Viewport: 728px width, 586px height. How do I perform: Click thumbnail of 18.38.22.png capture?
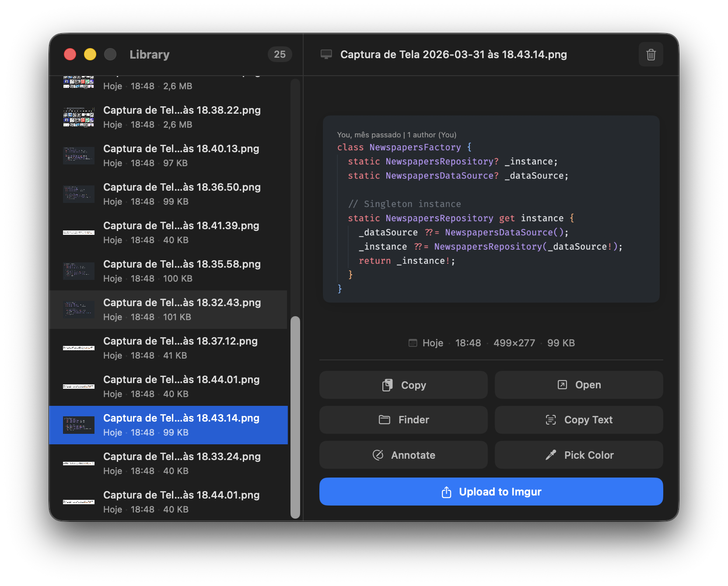pyautogui.click(x=79, y=117)
